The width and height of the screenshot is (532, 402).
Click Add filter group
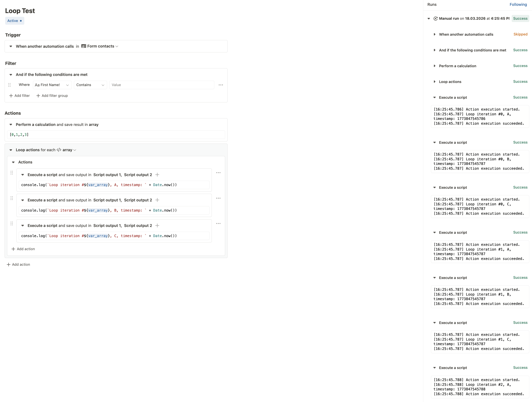click(x=52, y=96)
